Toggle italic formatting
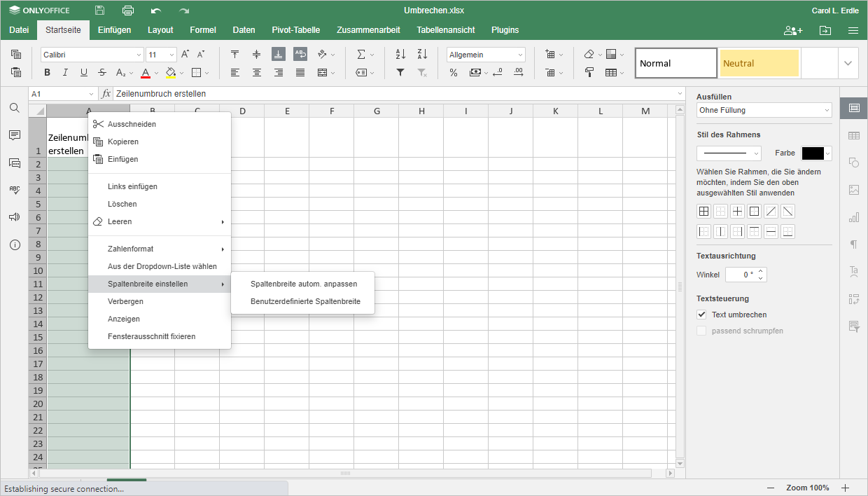This screenshot has width=868, height=496. tap(65, 72)
